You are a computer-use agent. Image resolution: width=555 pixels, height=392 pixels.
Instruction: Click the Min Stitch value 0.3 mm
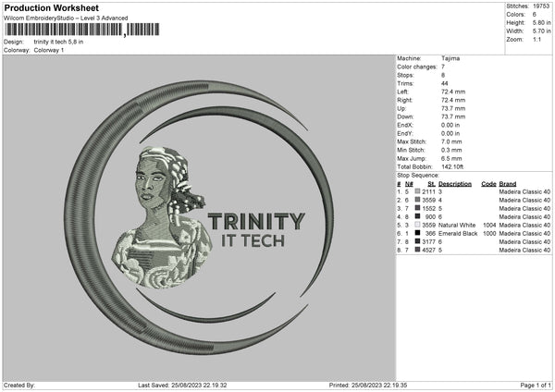451,150
